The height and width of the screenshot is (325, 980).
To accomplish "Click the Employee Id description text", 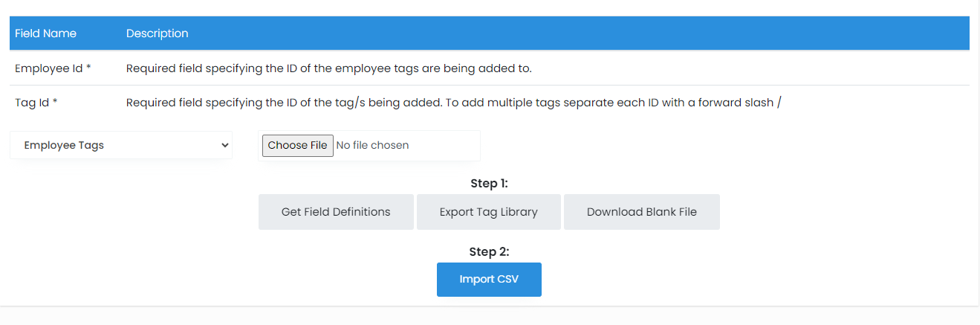I will click(x=328, y=68).
